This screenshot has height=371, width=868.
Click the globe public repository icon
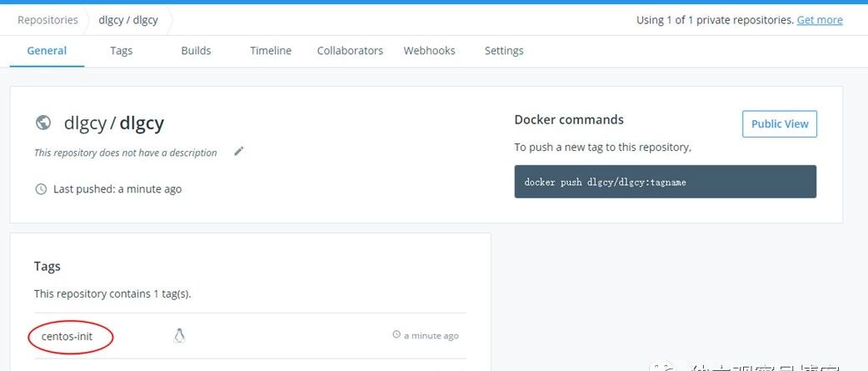[x=43, y=123]
